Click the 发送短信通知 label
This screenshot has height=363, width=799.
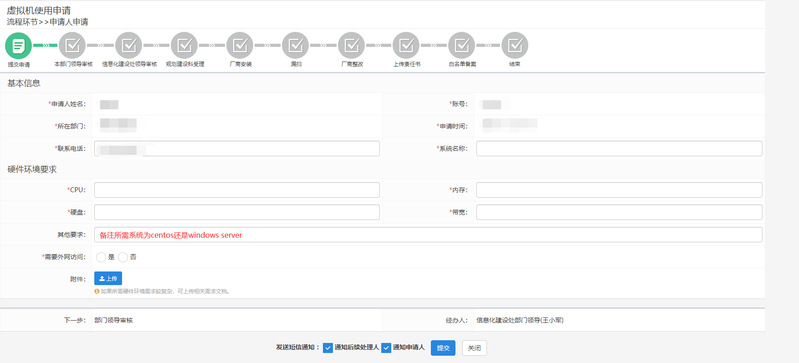pos(298,348)
